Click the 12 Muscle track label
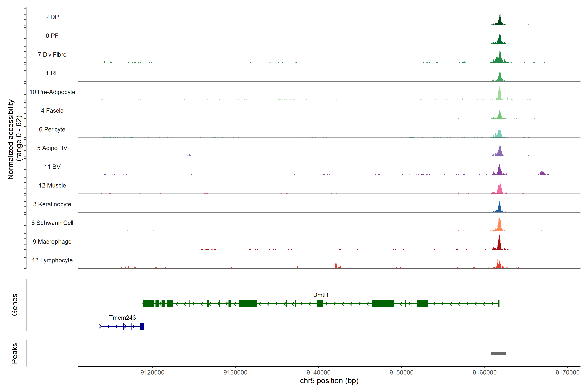 pos(52,186)
